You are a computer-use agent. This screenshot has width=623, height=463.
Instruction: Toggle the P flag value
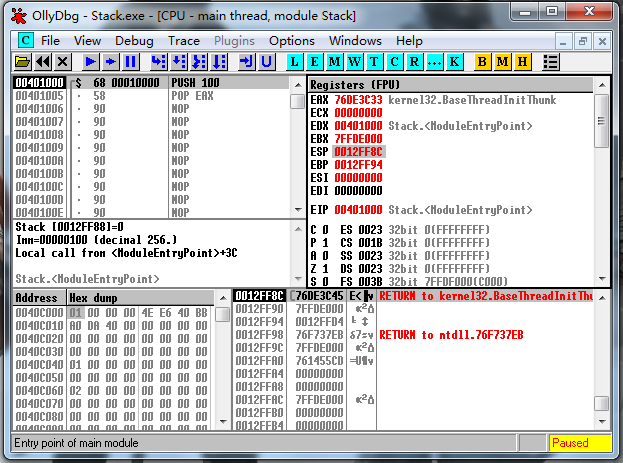(x=325, y=243)
